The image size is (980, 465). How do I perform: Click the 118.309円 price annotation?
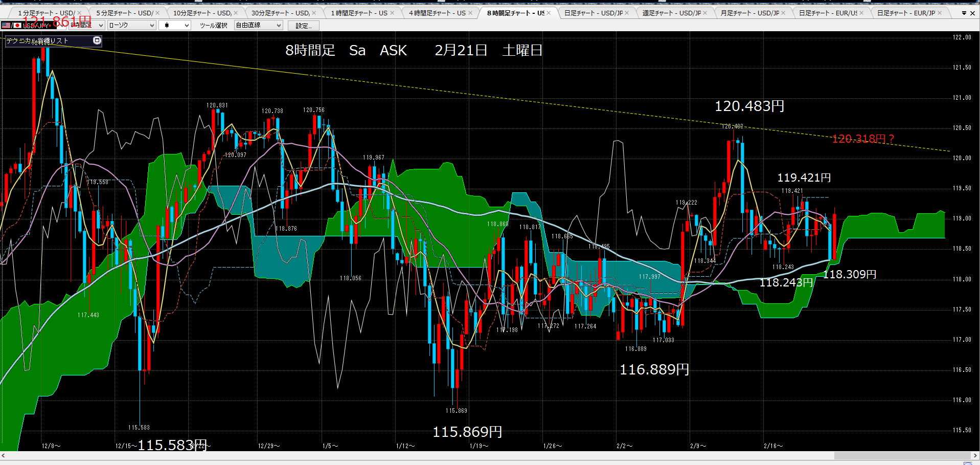(x=850, y=274)
